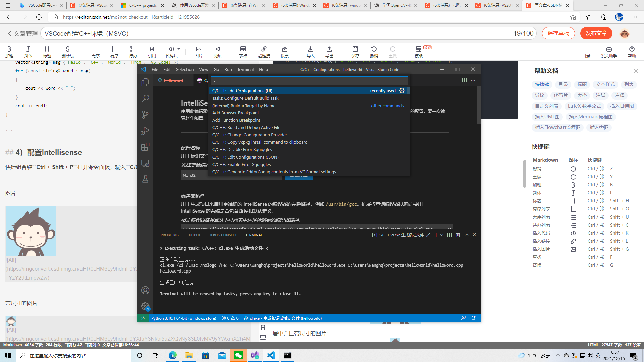Show hidden system tray icons chevron

coord(558,355)
